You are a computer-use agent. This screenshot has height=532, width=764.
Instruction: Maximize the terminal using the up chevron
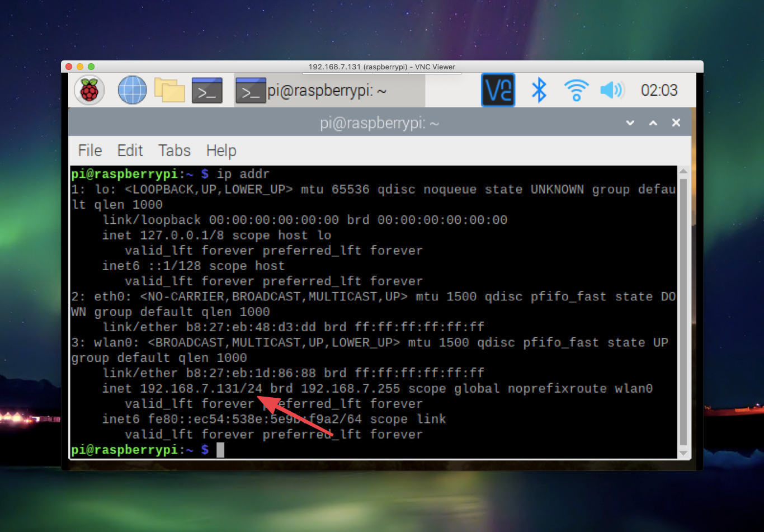click(x=653, y=123)
